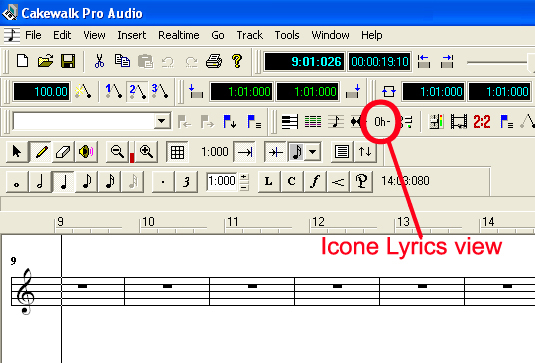535x363 pixels.
Task: Click the insert marker flag icon
Action: (x=230, y=122)
